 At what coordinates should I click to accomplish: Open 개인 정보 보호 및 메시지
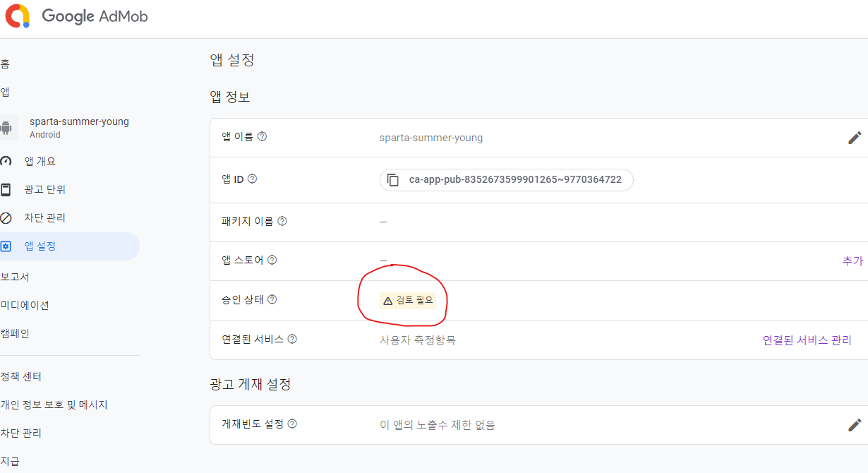pos(54,405)
